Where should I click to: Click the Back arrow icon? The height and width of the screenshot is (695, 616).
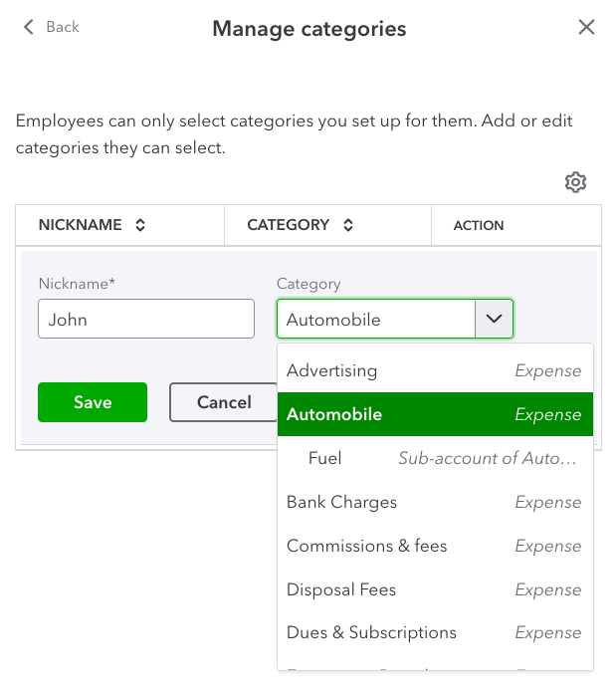[x=28, y=27]
